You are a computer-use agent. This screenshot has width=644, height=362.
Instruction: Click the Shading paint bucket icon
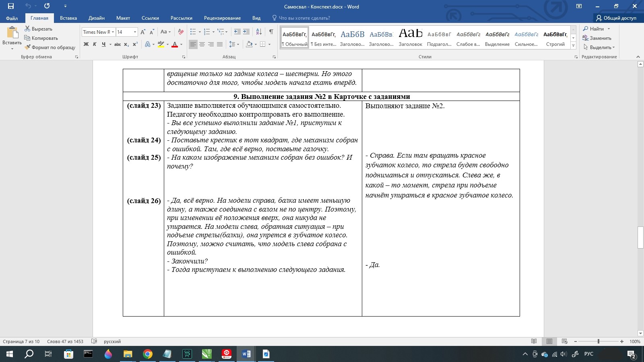click(x=249, y=44)
